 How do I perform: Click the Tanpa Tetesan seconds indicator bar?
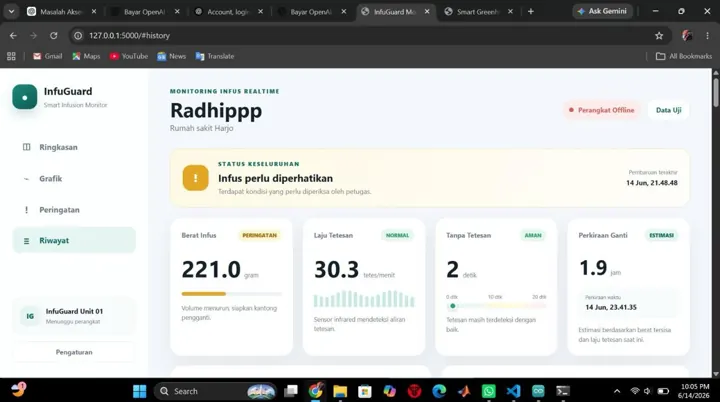496,306
